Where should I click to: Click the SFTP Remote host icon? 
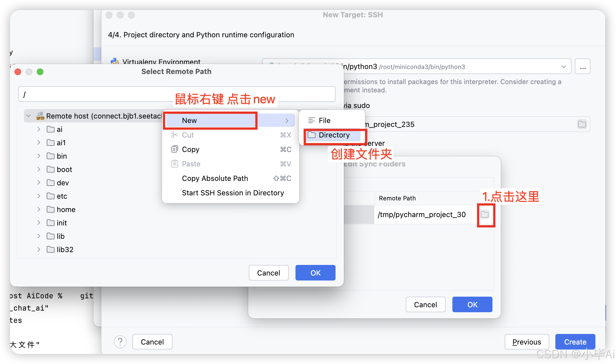[40, 116]
